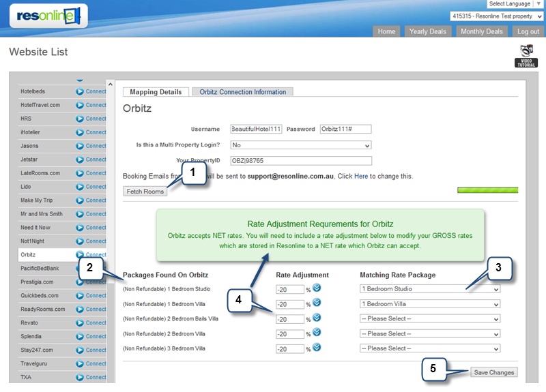This screenshot has height=392, width=546.
Task: Open matching package dropdown for 2 Bedroom Villa
Action: point(430,334)
